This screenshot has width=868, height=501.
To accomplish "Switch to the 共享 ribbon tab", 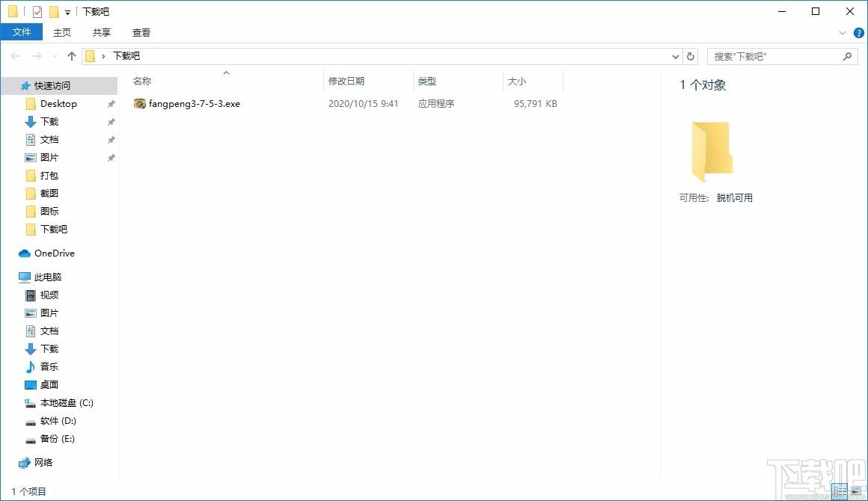I will click(x=101, y=32).
